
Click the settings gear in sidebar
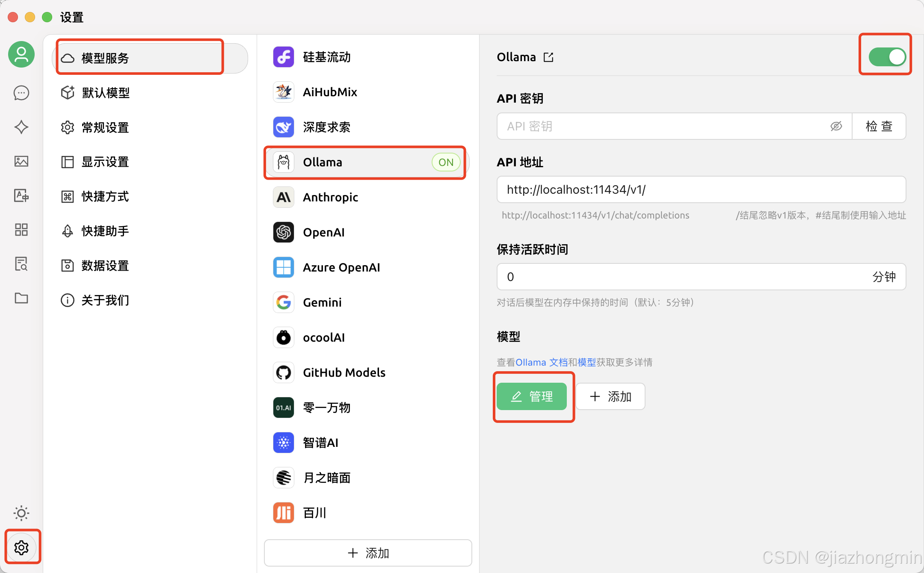21,547
